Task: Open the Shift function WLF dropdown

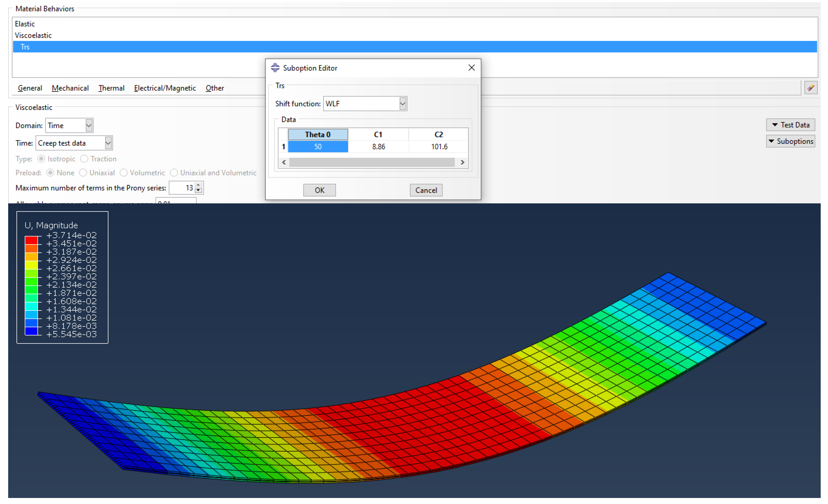Action: tap(403, 104)
